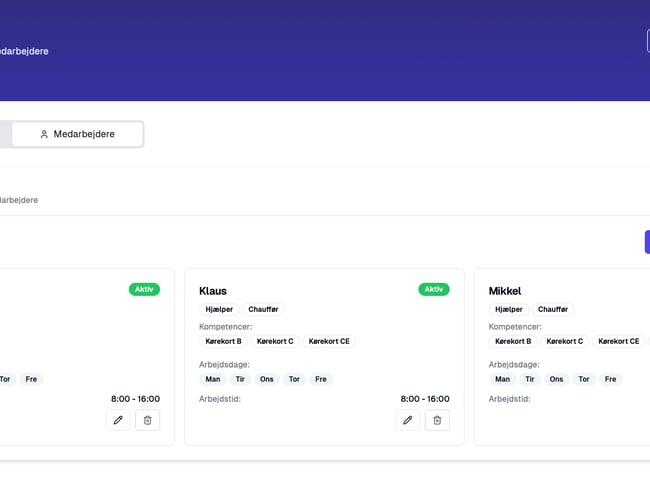The width and height of the screenshot is (650, 500).
Task: Click the Man workday chip on Mikkel's card
Action: click(502, 379)
